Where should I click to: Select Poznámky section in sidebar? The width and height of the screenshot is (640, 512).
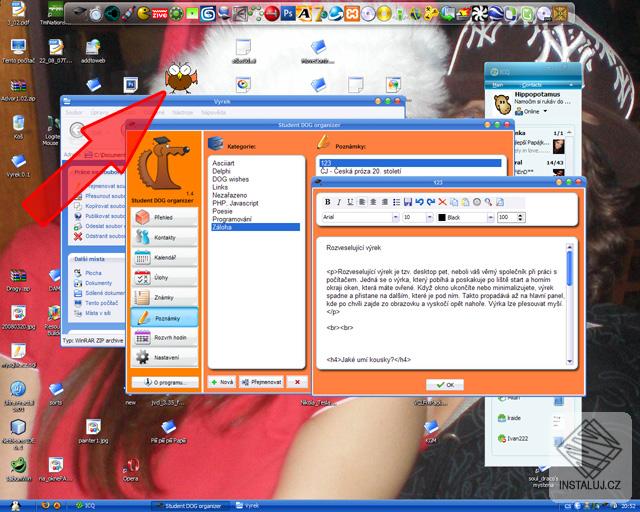pyautogui.click(x=164, y=318)
